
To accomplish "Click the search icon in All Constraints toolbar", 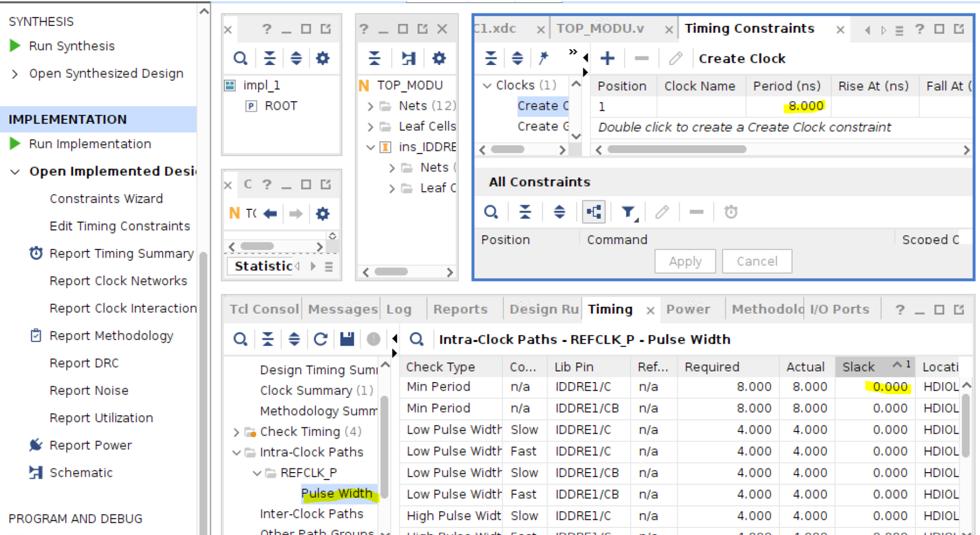I will click(491, 212).
